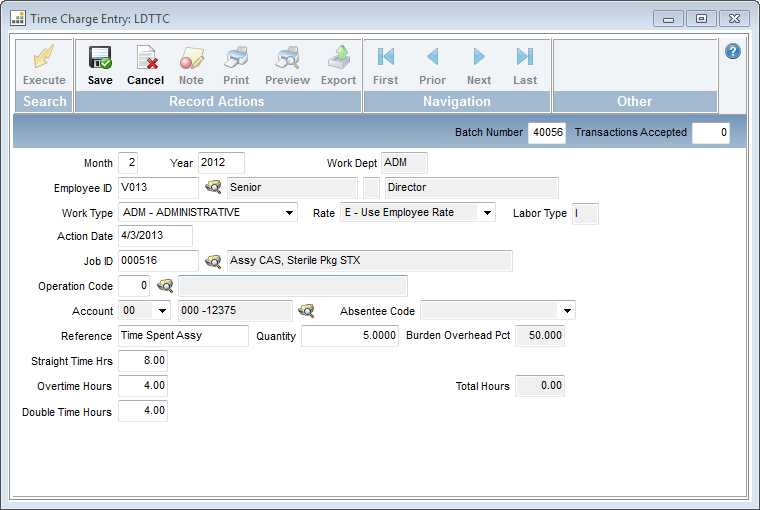The image size is (760, 510).
Task: Click the Batch Number field 40056
Action: [547, 132]
